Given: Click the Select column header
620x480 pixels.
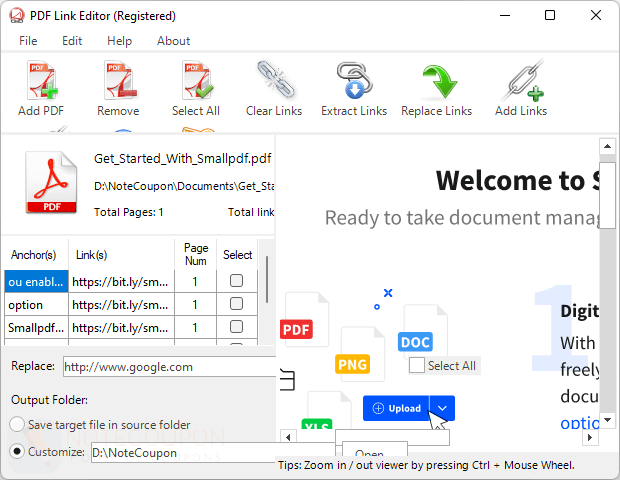Looking at the screenshot, I should [237, 255].
